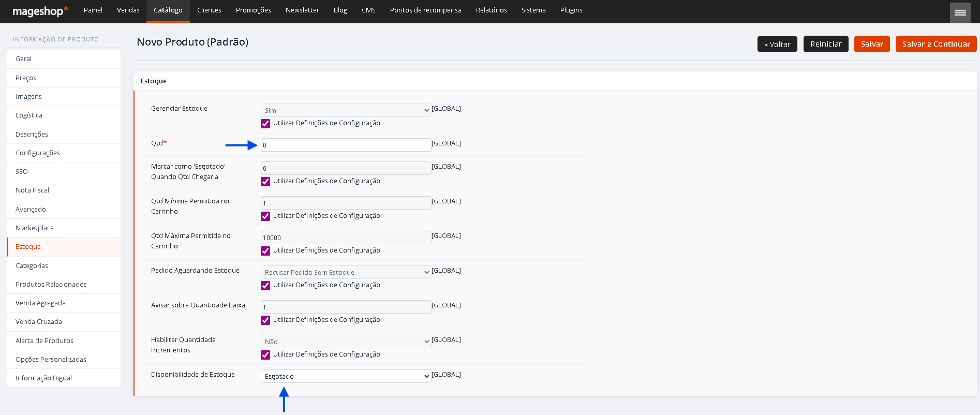Click the Marcar como Esgotado quantity field
Screen dimensions: 980x415
pyautogui.click(x=346, y=168)
